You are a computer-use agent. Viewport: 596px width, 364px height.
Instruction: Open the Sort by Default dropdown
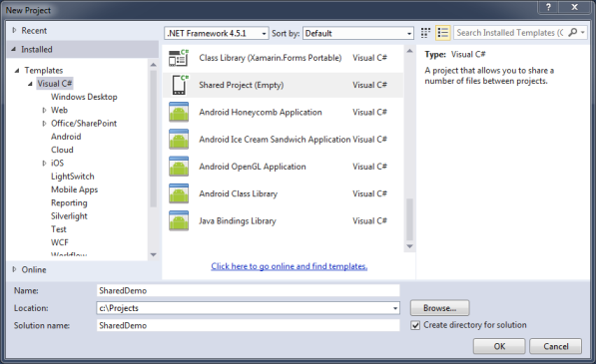point(358,33)
